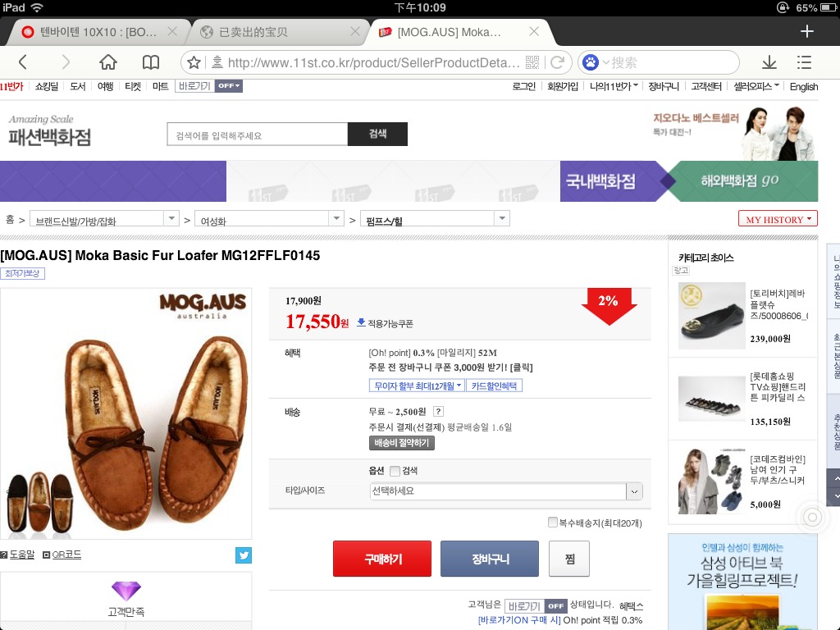This screenshot has width=840, height=630.
Task: Open the browser menu list icon
Action: coord(804,62)
